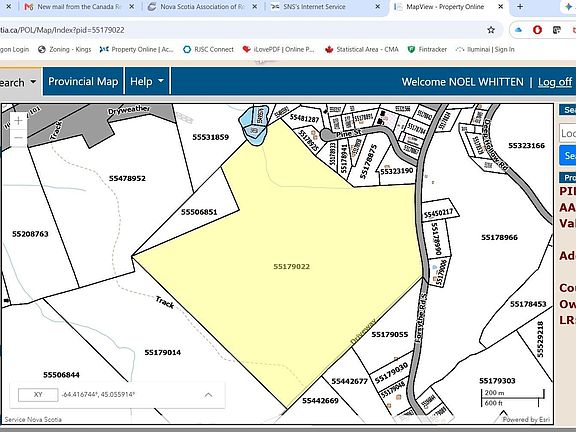This screenshot has height=432, width=576.
Task: Click parcel label 55179055
Action: tap(390, 334)
